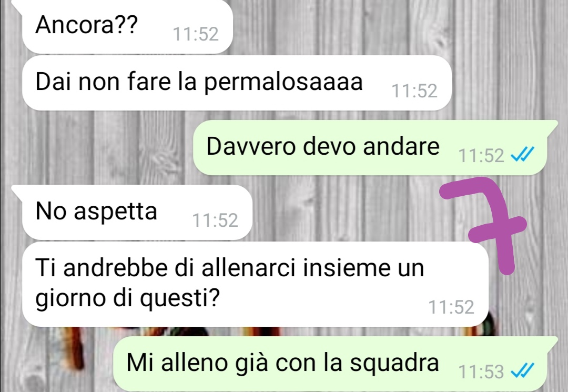Click the word 'permalosaaaa' in the message

pyautogui.click(x=283, y=83)
